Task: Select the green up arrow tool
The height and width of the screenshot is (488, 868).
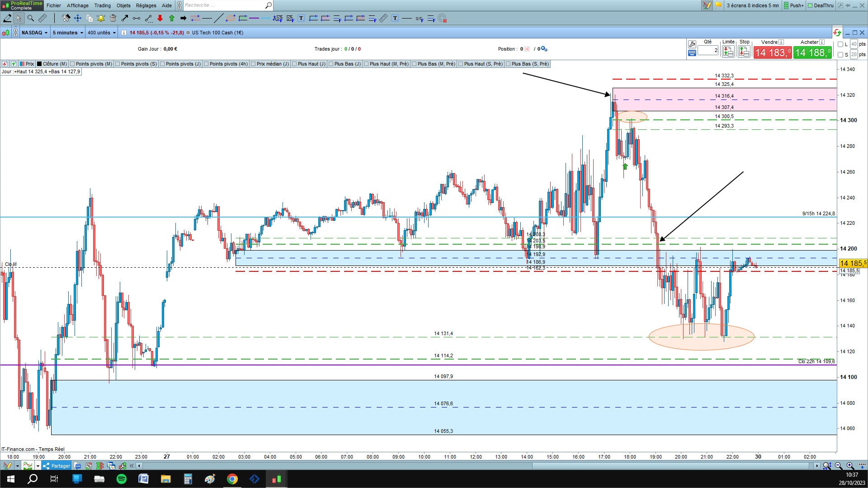Action: pos(172,19)
